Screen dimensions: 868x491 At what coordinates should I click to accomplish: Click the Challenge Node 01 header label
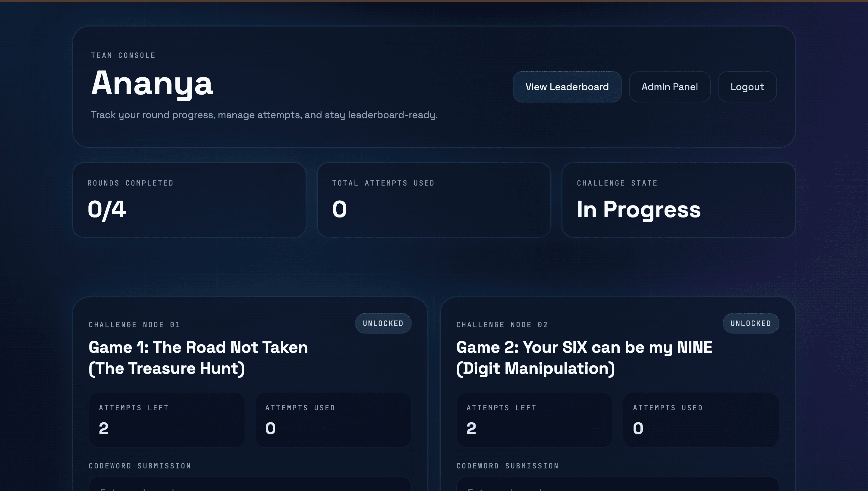(134, 324)
